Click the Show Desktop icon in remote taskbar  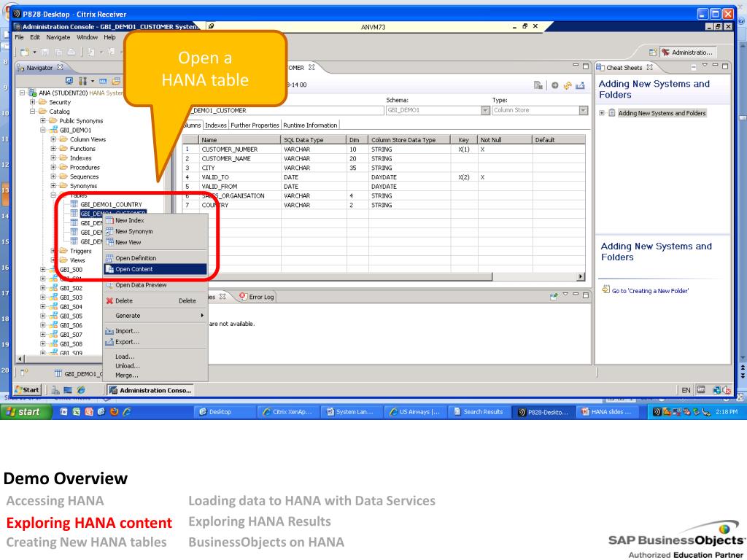click(68, 390)
